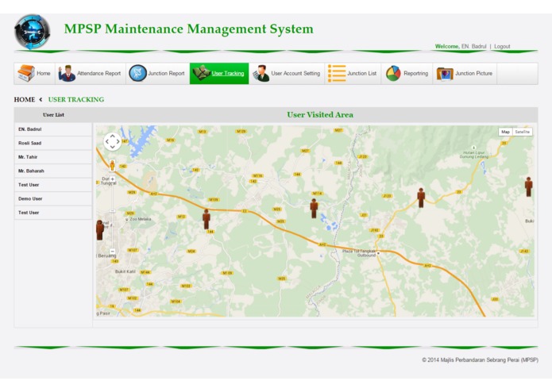The height and width of the screenshot is (392, 552).
Task: Click the EN. Badrul welcome name
Action: tap(474, 46)
